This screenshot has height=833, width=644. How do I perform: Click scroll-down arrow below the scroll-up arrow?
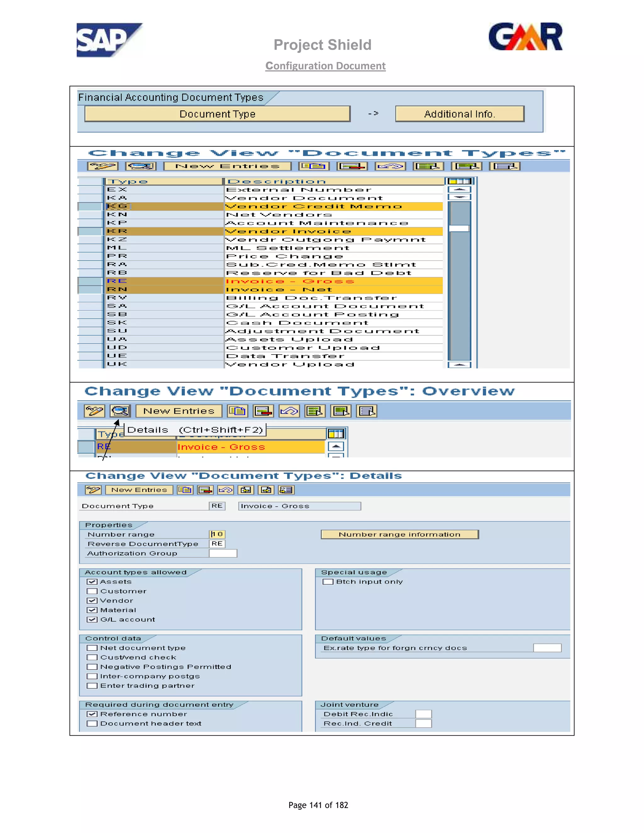click(x=460, y=197)
